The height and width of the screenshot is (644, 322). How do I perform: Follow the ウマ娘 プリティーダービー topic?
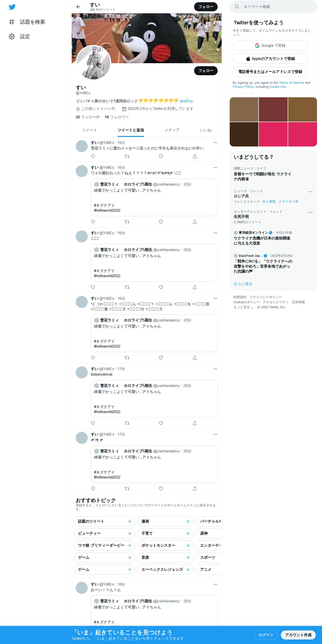(130, 545)
